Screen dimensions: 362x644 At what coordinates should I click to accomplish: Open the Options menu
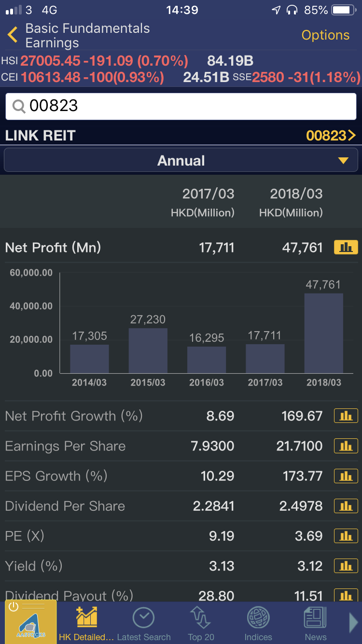pyautogui.click(x=325, y=35)
